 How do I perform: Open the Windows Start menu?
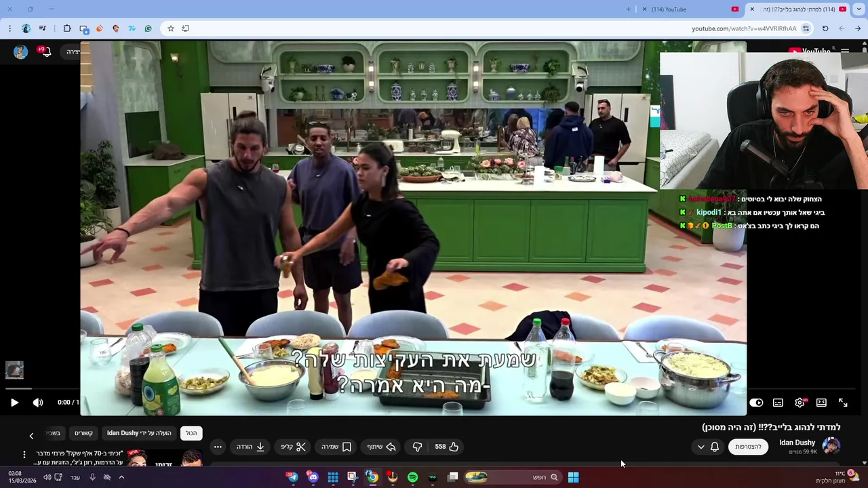coord(573,477)
